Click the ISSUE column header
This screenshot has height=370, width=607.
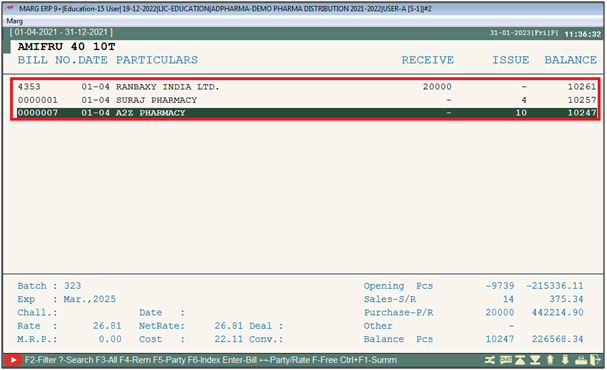click(511, 60)
